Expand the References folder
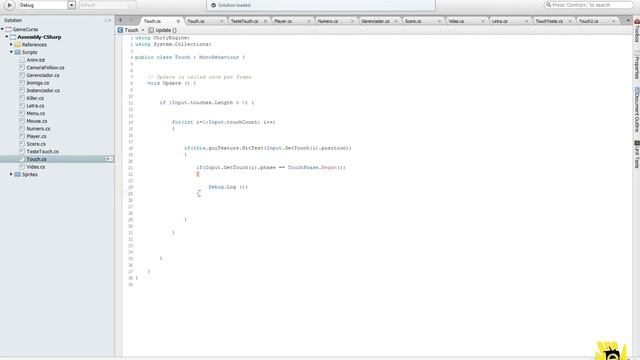The width and height of the screenshot is (640, 360). click(11, 44)
